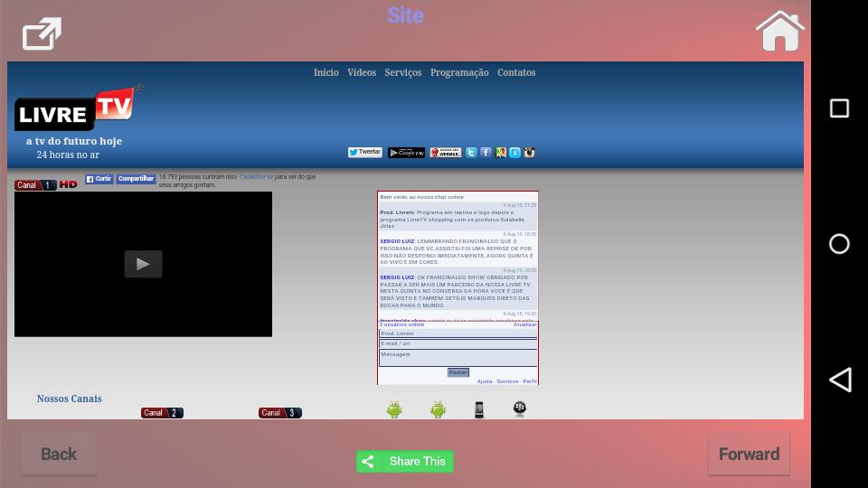Select the Canal 2 badge
Image resolution: width=868 pixels, height=488 pixels.
click(x=162, y=413)
